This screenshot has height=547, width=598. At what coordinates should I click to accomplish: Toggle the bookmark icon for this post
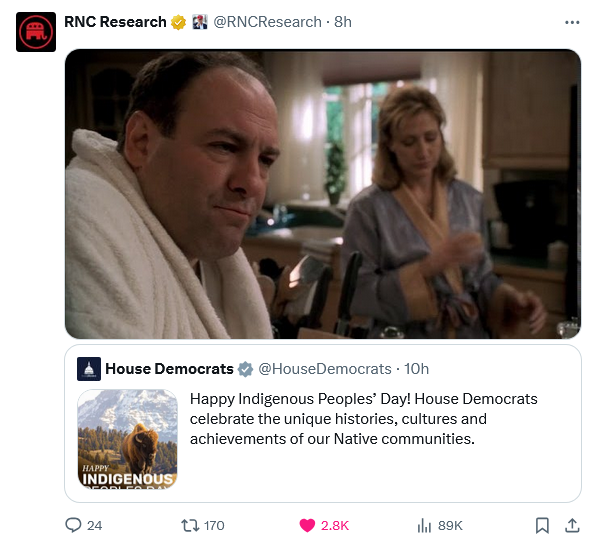tap(542, 525)
